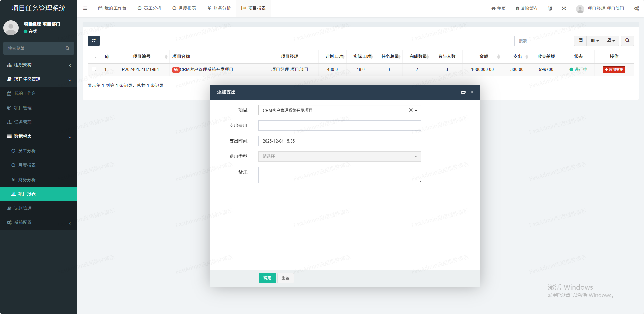Toggle the sidebar hamburger menu icon
Screen dimensions: 644x314
85,8
